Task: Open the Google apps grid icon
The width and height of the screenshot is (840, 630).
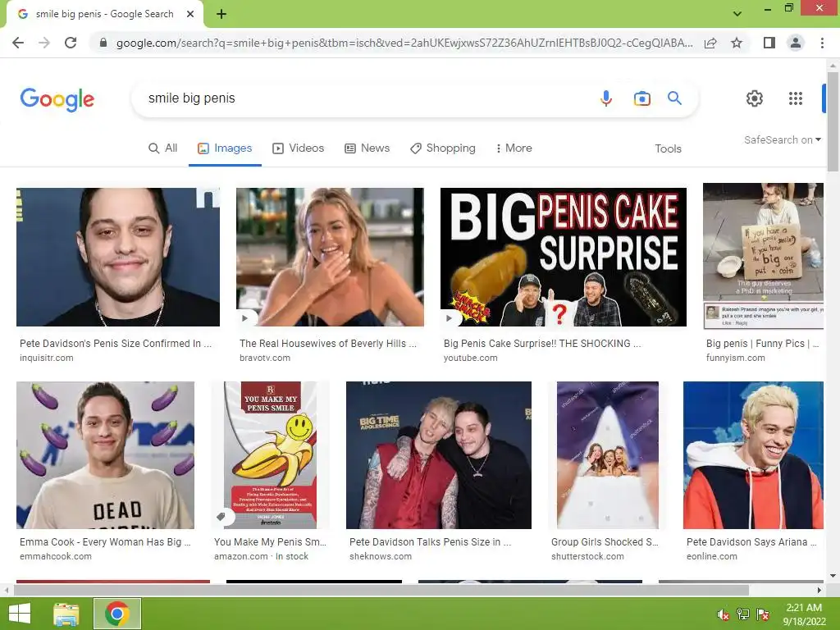Action: coord(796,98)
